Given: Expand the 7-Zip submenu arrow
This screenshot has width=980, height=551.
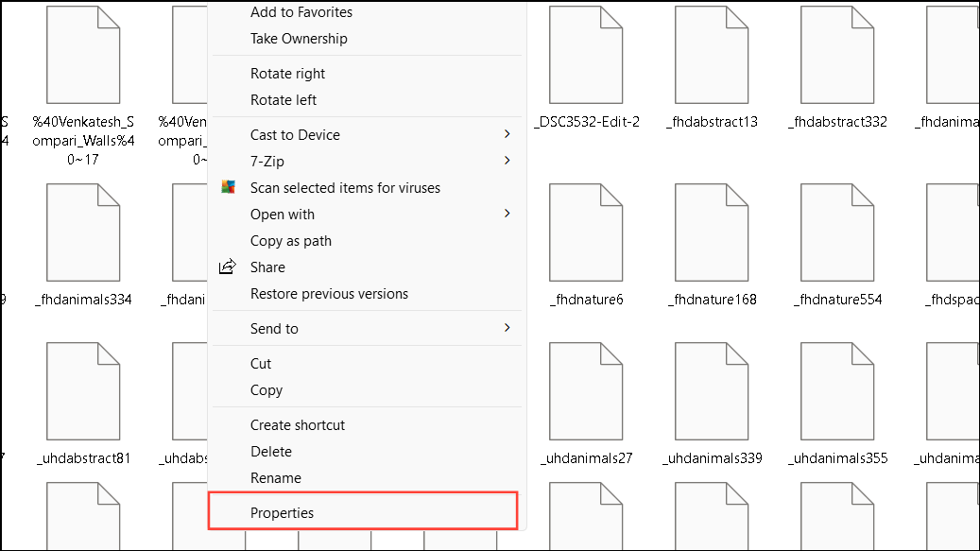Looking at the screenshot, I should [507, 161].
